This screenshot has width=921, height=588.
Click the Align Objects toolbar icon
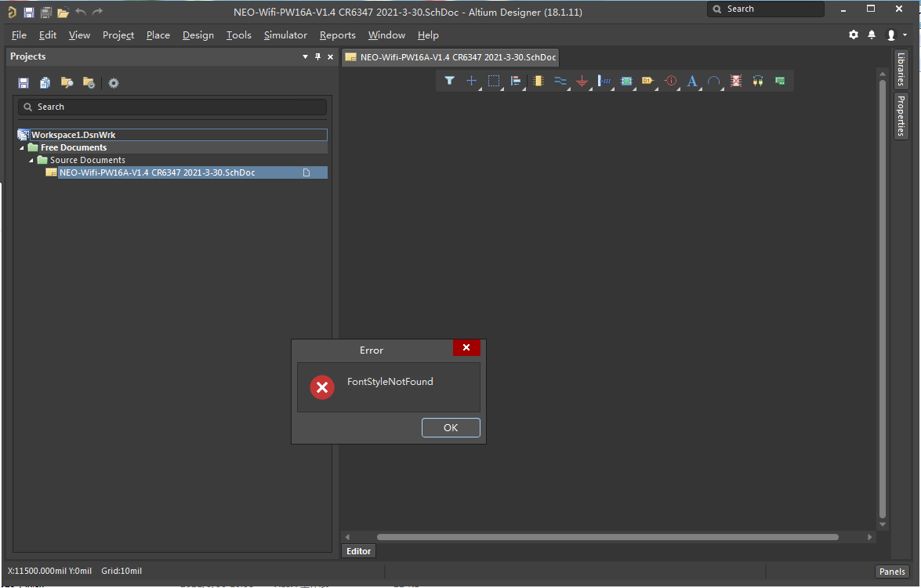tap(516, 81)
